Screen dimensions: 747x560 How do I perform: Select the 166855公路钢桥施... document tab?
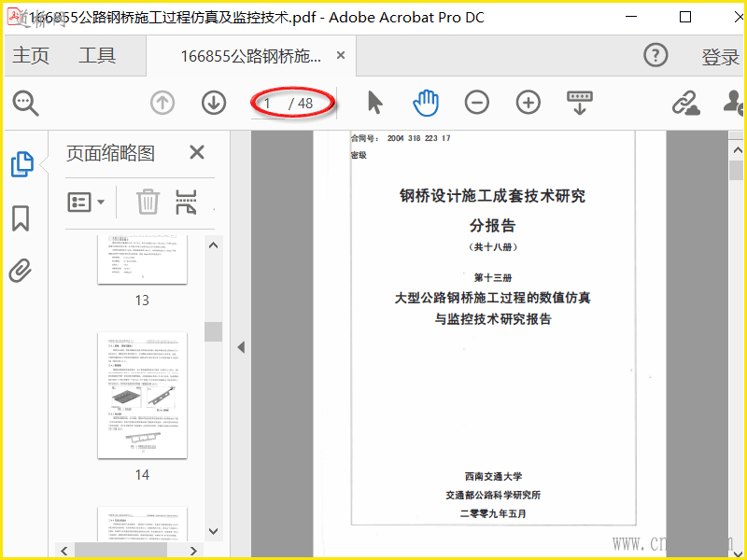tap(251, 56)
